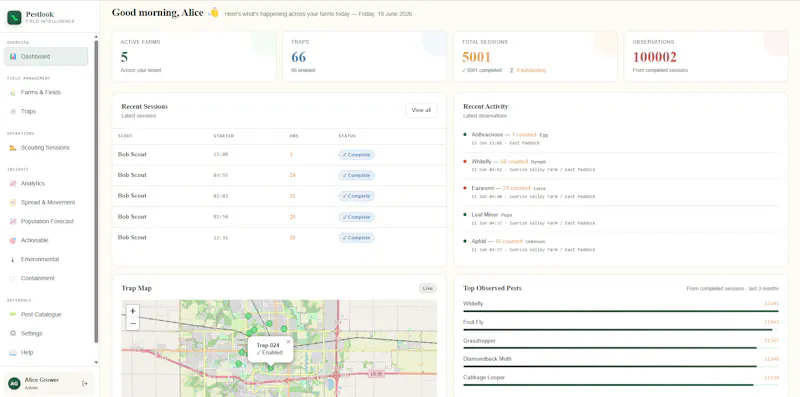800x397 pixels.
Task: Click the Actionable target icon
Action: [x=13, y=240]
